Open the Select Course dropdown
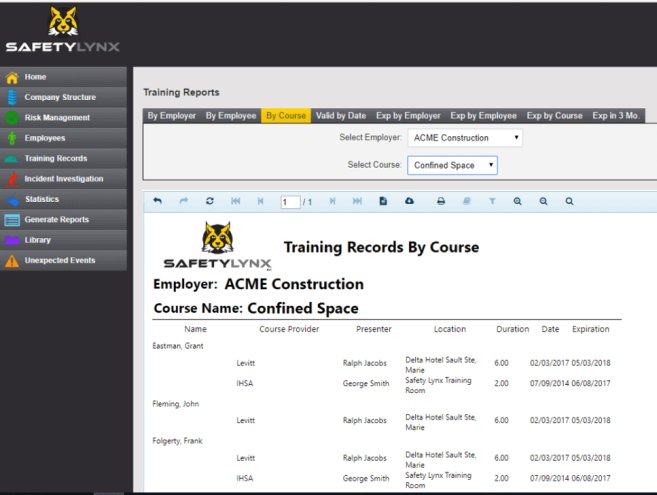Screen dimensions: 657x495 click(453, 165)
